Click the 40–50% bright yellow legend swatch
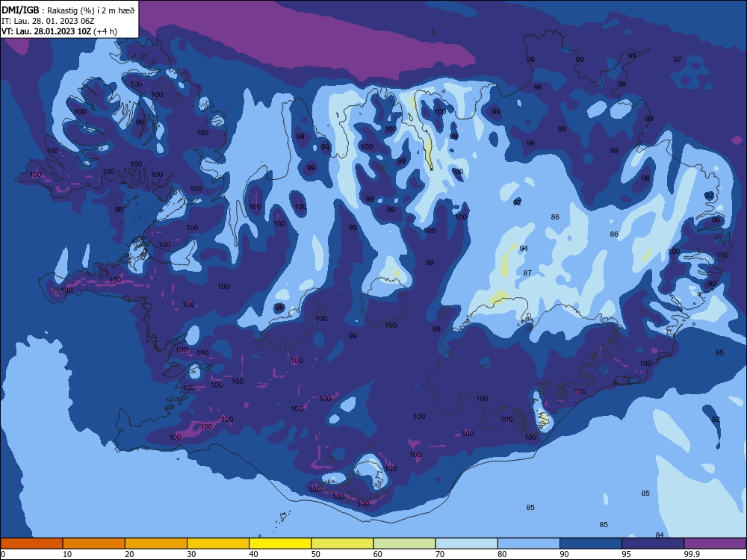This screenshot has width=747, height=560. tap(280, 544)
